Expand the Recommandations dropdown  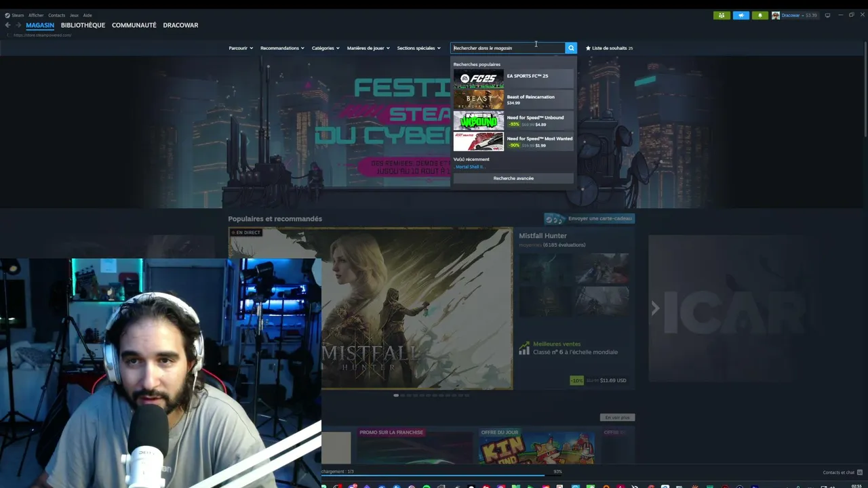pos(282,48)
